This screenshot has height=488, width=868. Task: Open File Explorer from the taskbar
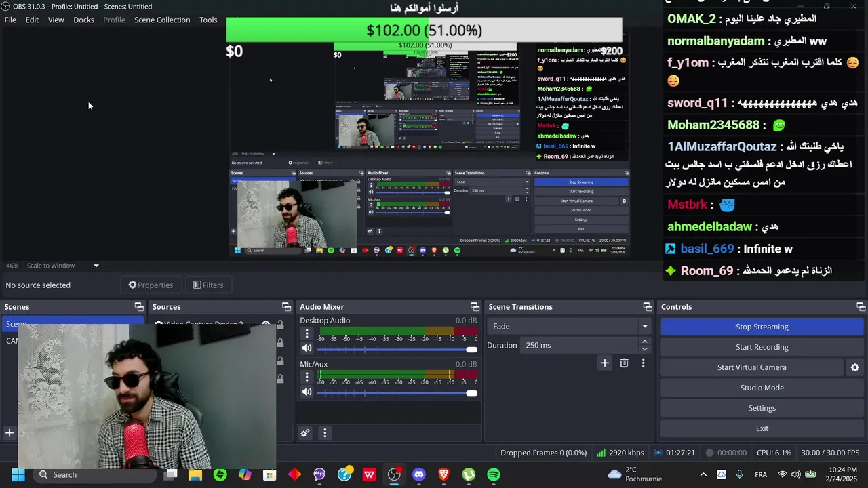(195, 474)
